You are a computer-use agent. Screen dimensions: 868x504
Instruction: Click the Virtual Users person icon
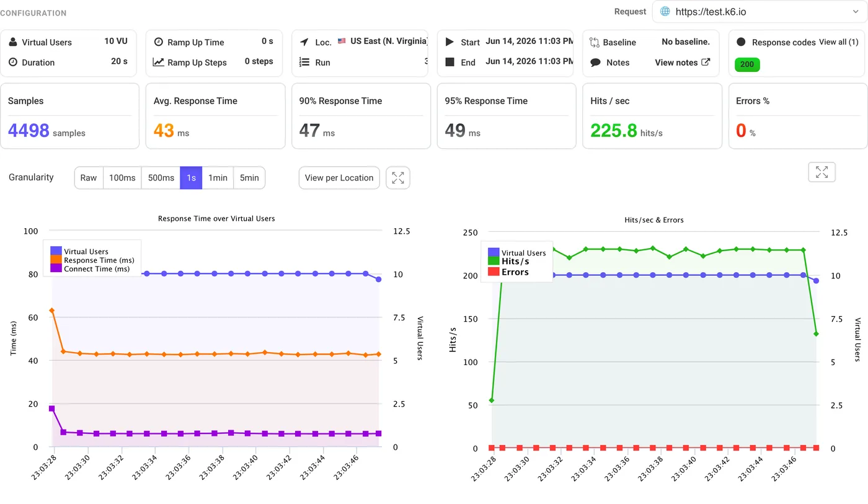click(13, 42)
